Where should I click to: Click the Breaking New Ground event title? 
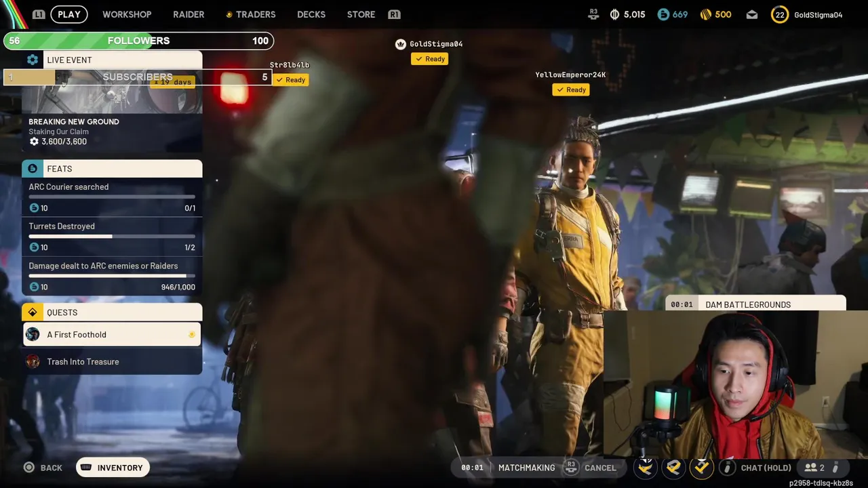tap(74, 122)
